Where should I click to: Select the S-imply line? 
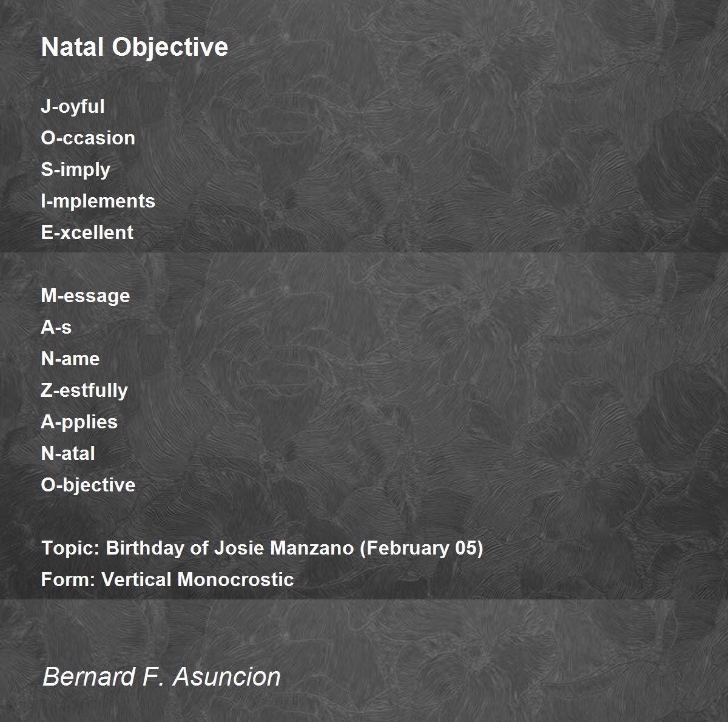tap(75, 170)
